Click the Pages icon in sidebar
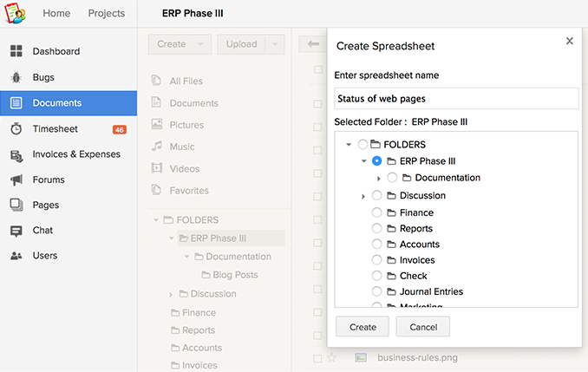This screenshot has height=372, width=588. (x=16, y=206)
